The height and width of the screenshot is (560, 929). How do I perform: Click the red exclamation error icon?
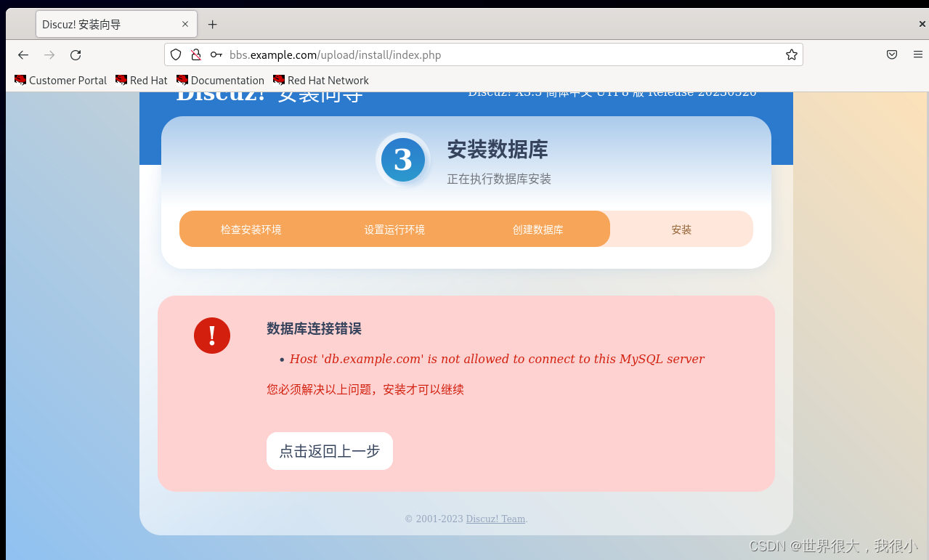click(x=211, y=336)
